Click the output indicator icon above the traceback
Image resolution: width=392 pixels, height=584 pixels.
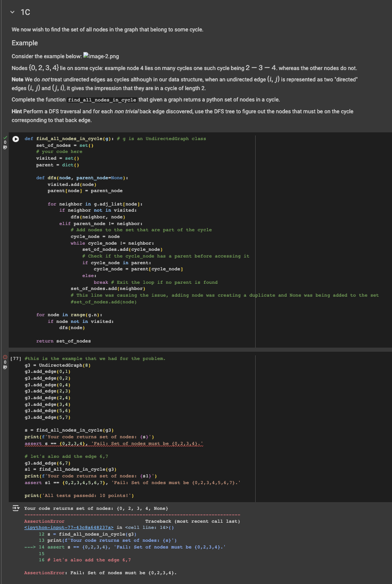point(17,508)
